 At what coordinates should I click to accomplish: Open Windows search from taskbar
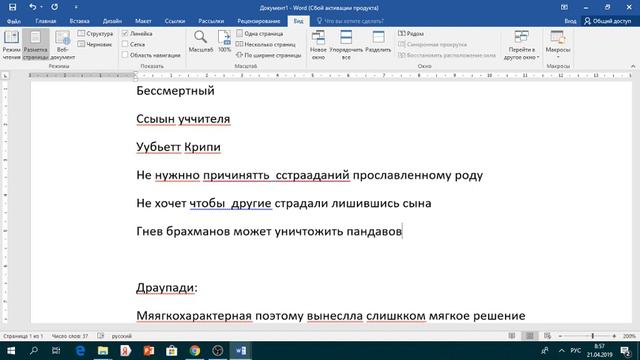coord(34,351)
